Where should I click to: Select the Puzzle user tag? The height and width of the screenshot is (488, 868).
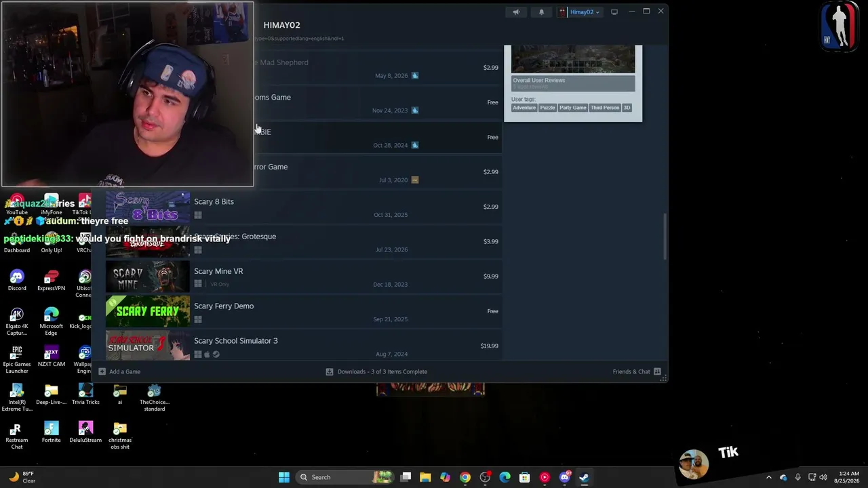coord(547,108)
